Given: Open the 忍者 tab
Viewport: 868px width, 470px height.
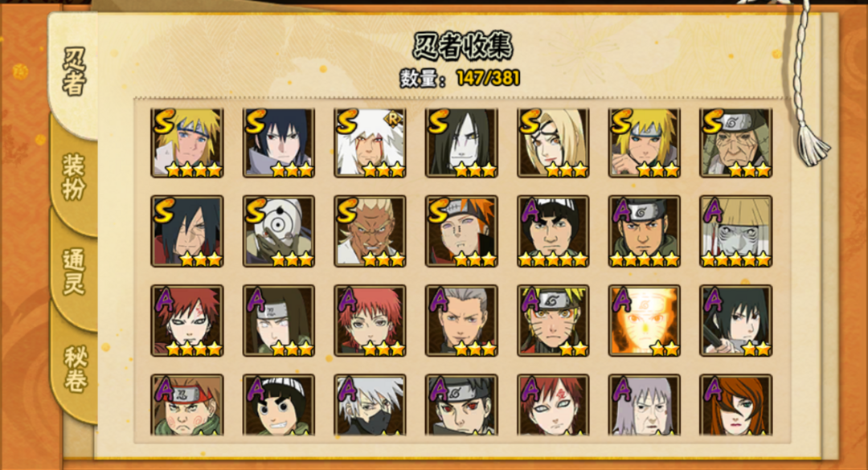Looking at the screenshot, I should (74, 72).
